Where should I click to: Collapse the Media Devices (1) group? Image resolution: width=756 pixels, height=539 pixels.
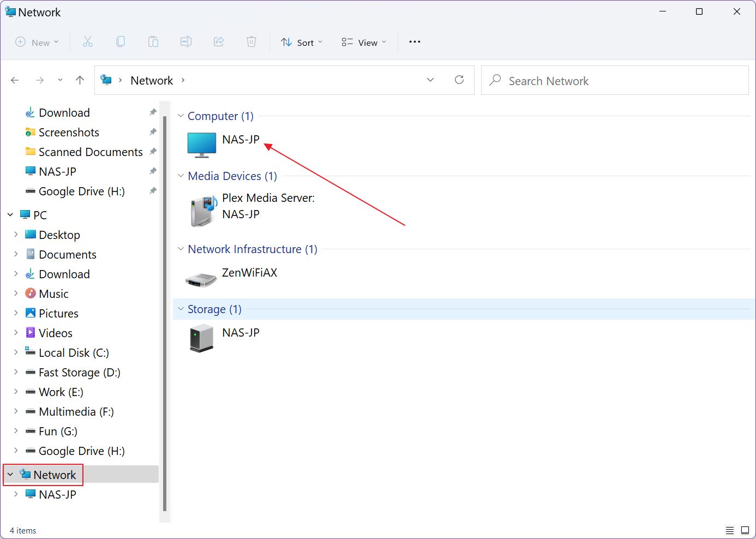click(181, 176)
